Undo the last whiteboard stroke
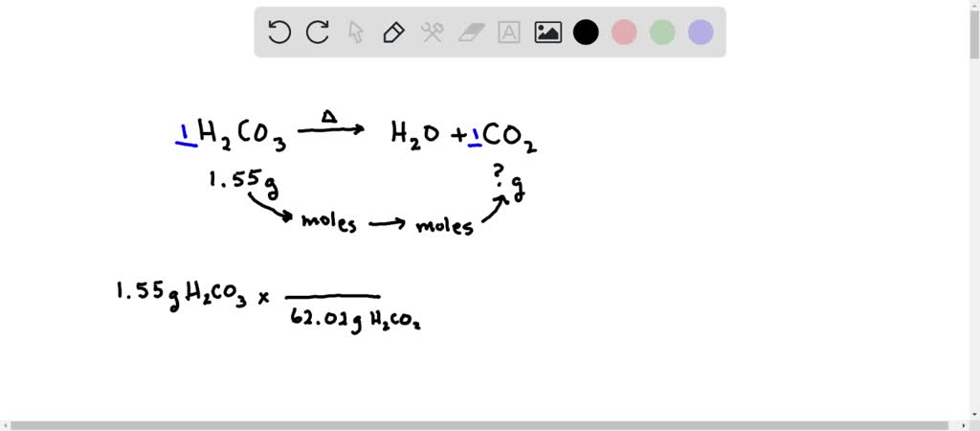 (278, 32)
